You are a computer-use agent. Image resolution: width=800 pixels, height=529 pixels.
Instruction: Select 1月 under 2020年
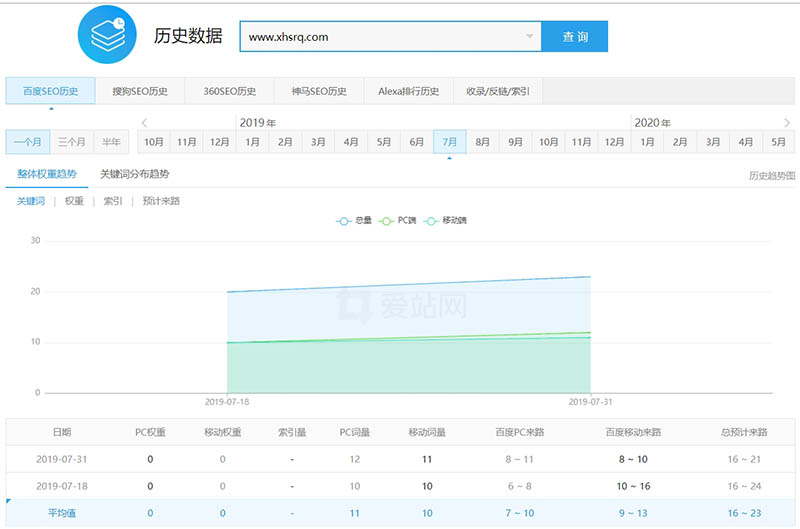pos(647,142)
